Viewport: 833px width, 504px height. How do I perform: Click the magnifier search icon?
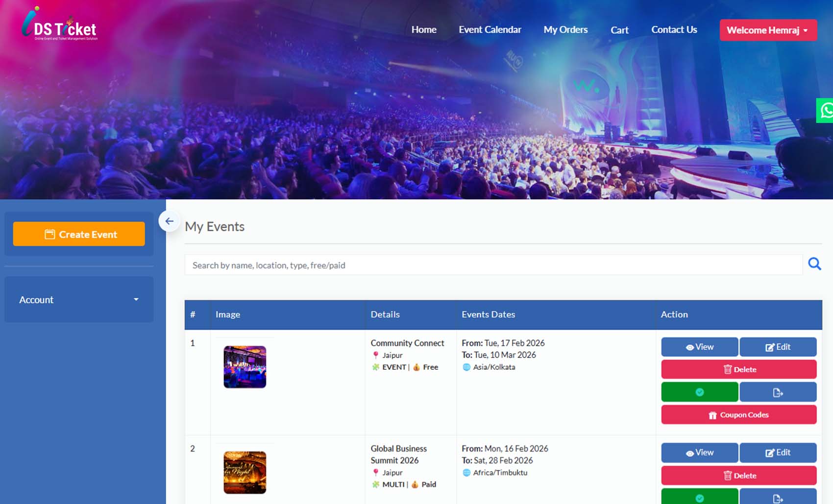[814, 264]
